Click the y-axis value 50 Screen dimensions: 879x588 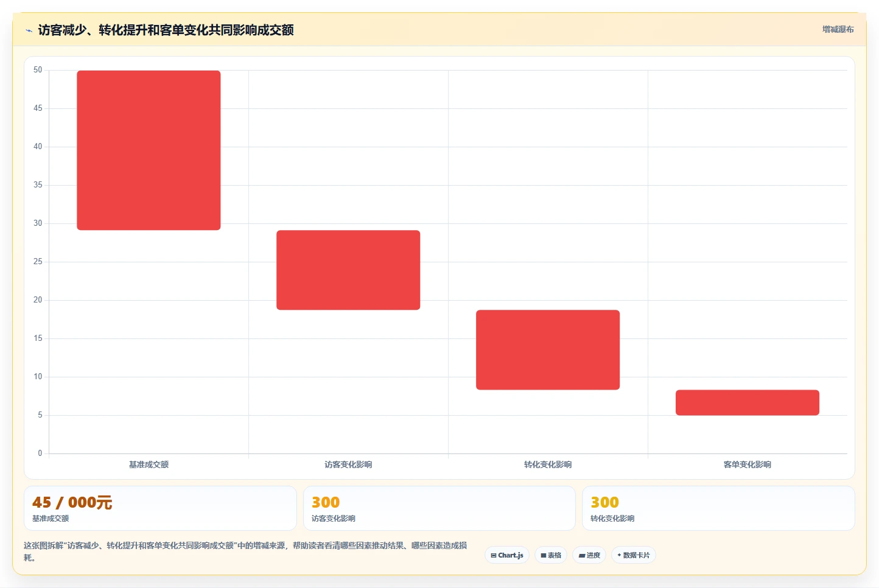[38, 70]
